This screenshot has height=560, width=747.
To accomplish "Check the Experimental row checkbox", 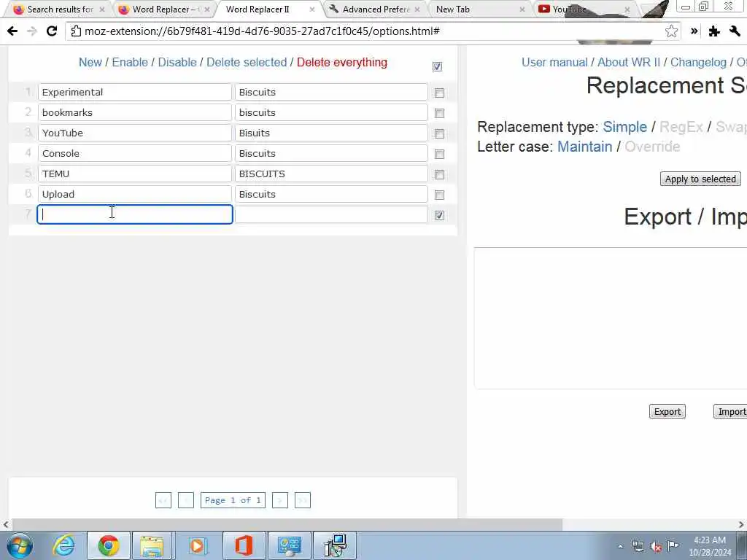I will 439,93.
